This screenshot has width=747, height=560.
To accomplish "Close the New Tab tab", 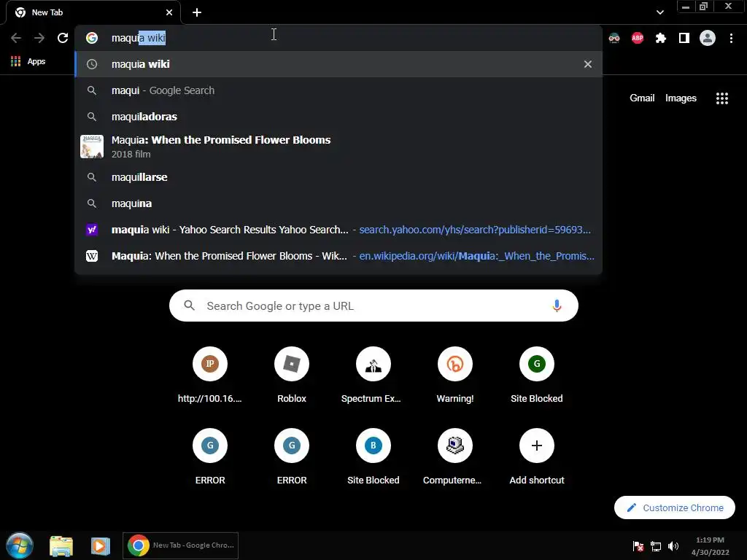I will pyautogui.click(x=169, y=12).
